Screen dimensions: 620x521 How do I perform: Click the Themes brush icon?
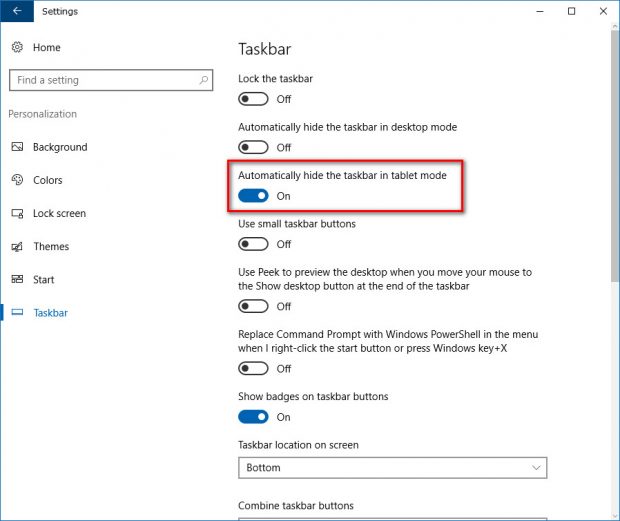(17, 247)
